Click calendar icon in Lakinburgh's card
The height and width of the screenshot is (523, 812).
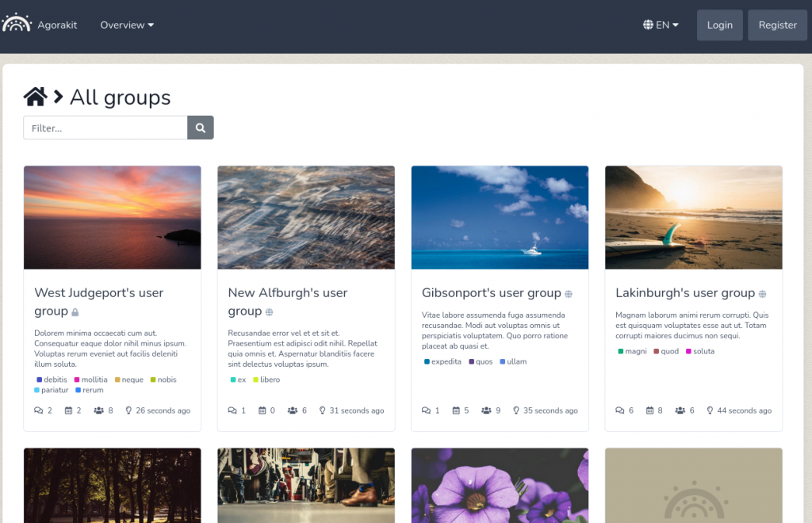point(649,410)
